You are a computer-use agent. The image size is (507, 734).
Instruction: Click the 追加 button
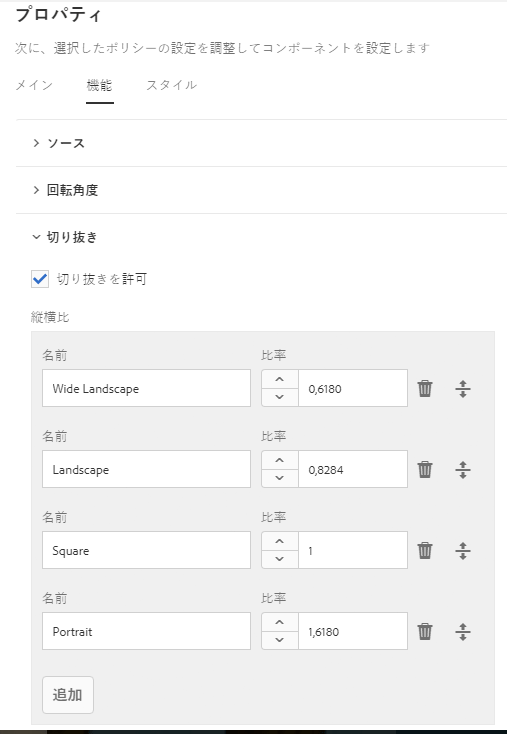click(68, 695)
